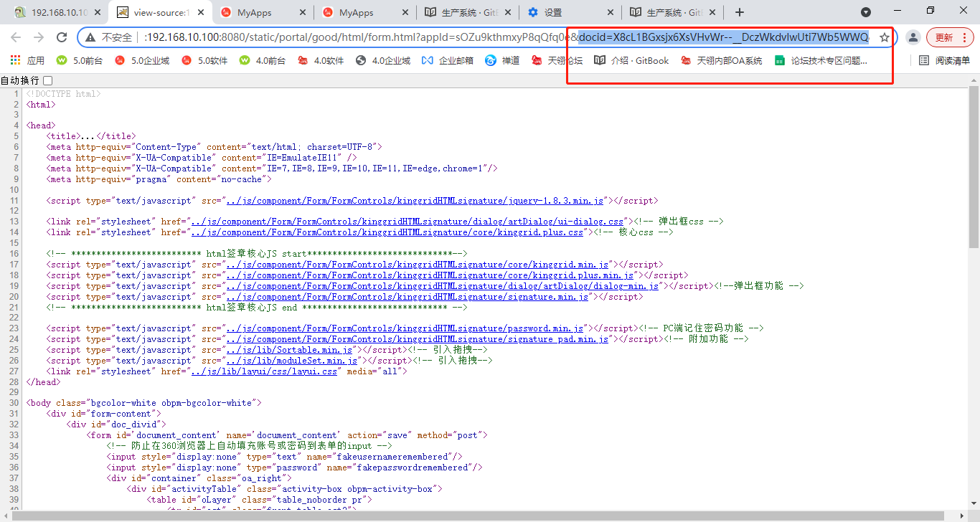Open a new tab with the plus button
The height and width of the screenshot is (522, 980).
(740, 12)
